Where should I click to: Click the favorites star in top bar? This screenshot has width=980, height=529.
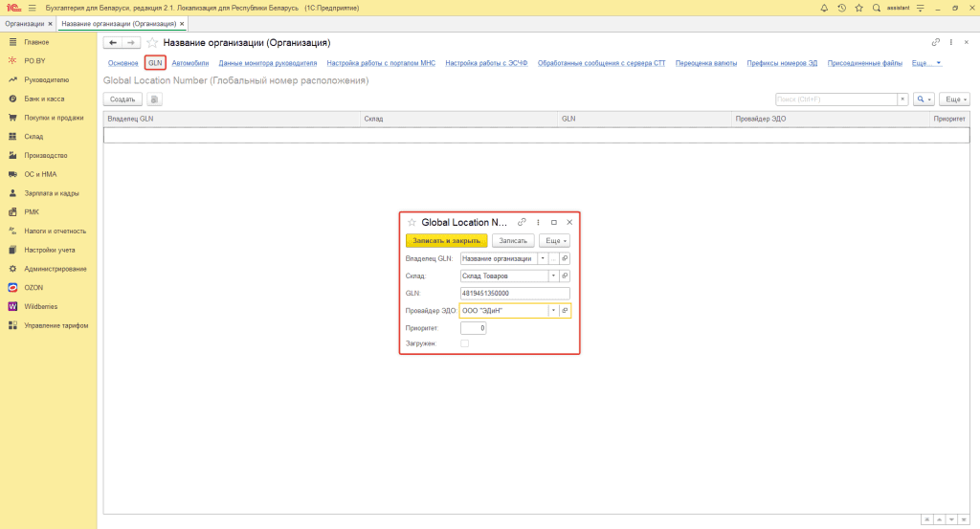(858, 8)
